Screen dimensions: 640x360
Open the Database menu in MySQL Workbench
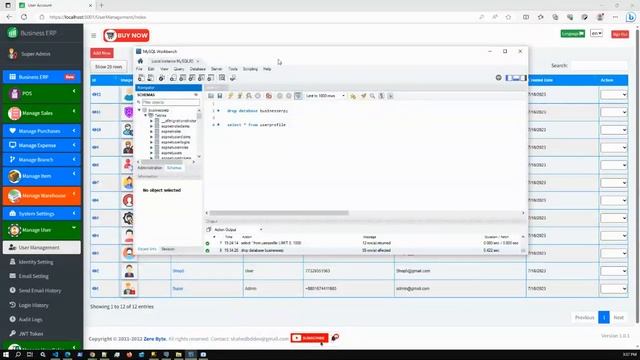[198, 69]
